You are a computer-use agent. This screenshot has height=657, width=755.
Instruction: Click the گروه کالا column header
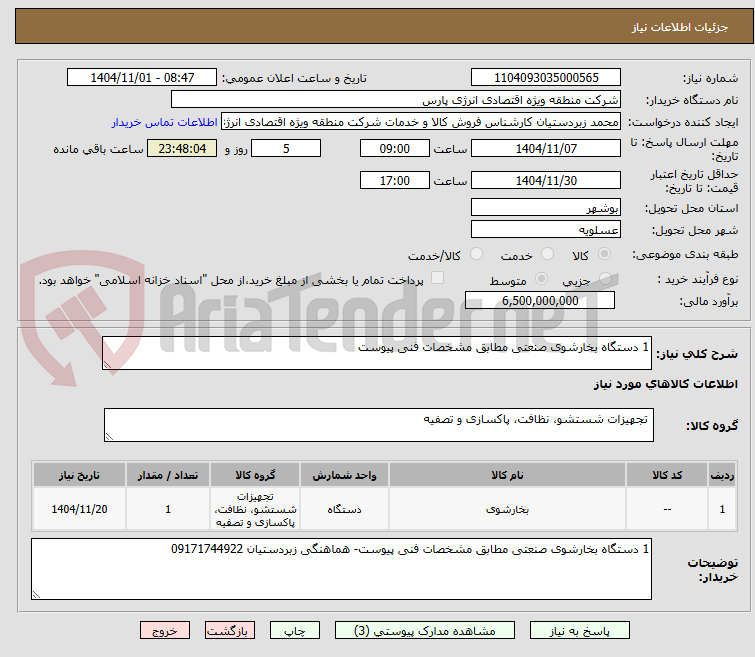(x=255, y=475)
